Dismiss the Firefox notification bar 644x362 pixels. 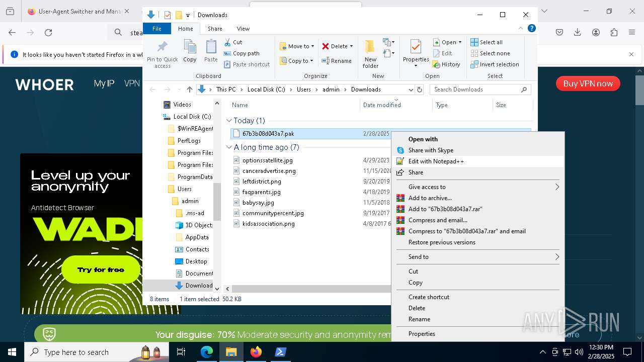pyautogui.click(x=631, y=54)
